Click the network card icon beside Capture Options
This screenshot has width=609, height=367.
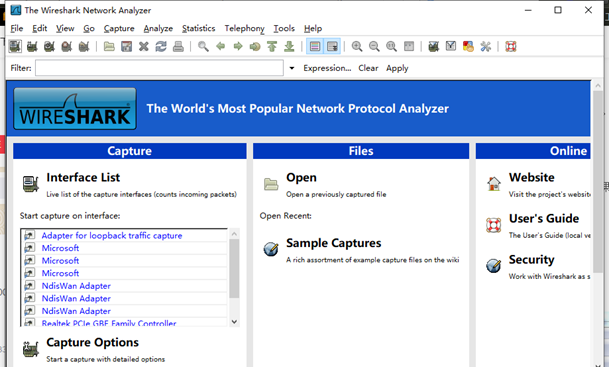[31, 349]
